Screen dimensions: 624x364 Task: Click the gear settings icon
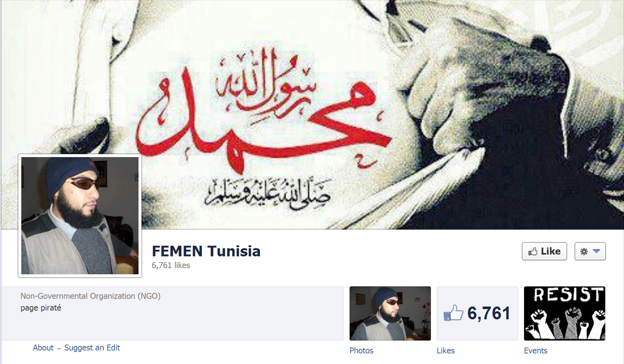pos(584,252)
